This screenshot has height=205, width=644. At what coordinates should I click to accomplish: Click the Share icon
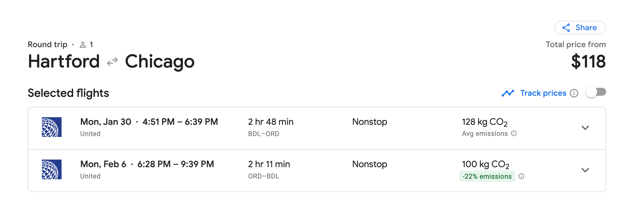pos(566,28)
